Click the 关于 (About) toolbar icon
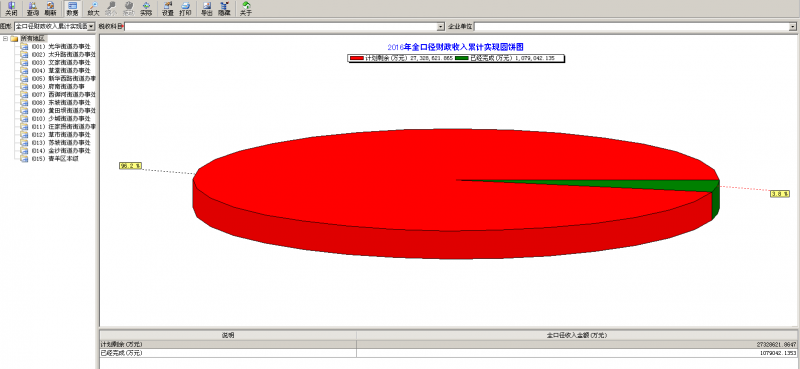Screen dimensions: 800x369 246,9
